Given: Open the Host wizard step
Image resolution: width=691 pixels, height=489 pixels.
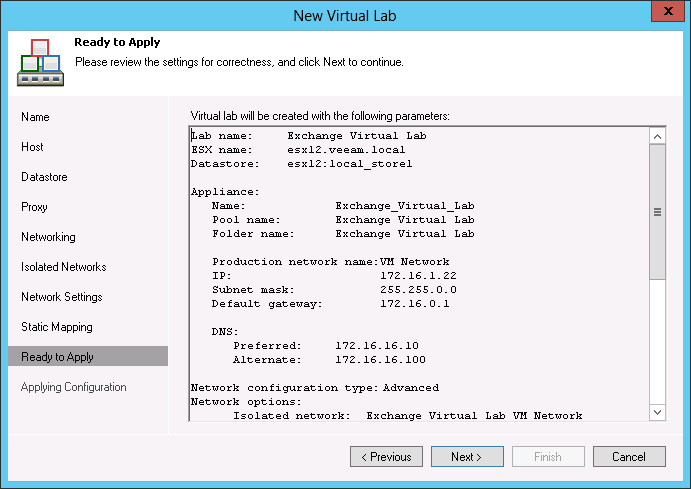Looking at the screenshot, I should click(33, 147).
